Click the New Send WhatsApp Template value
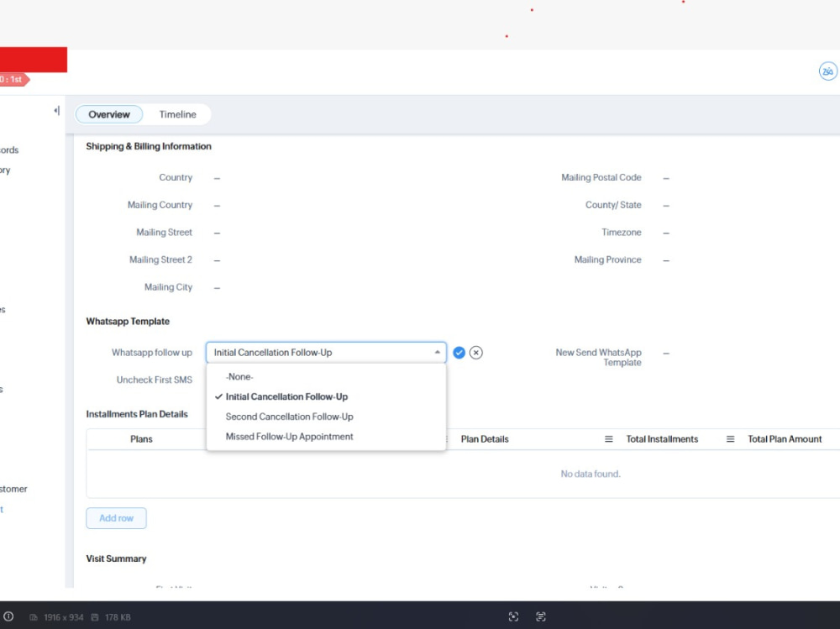840x629 pixels. (666, 353)
